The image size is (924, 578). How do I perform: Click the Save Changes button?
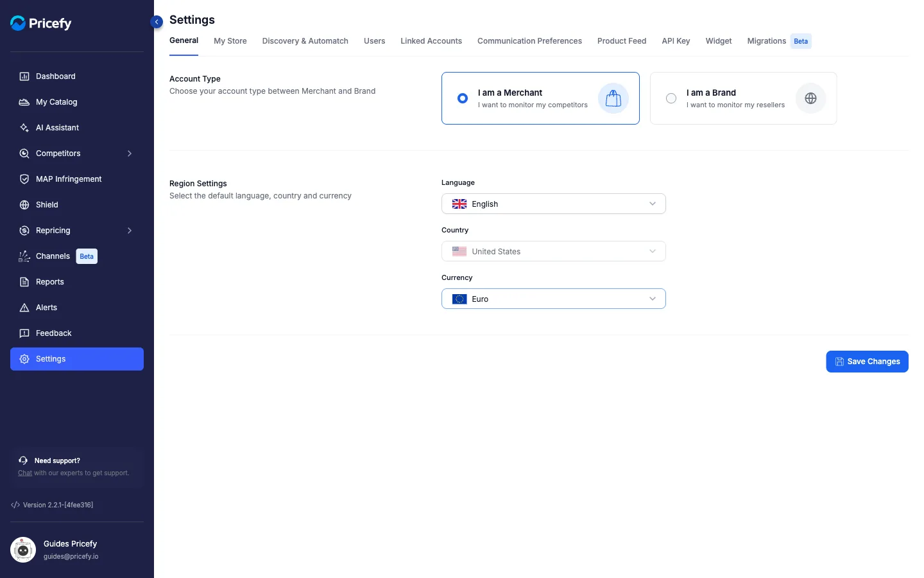pyautogui.click(x=867, y=362)
